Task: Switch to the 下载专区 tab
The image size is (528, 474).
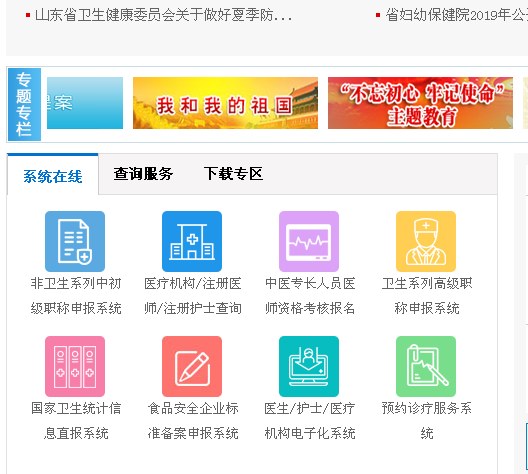Action: pyautogui.click(x=233, y=174)
